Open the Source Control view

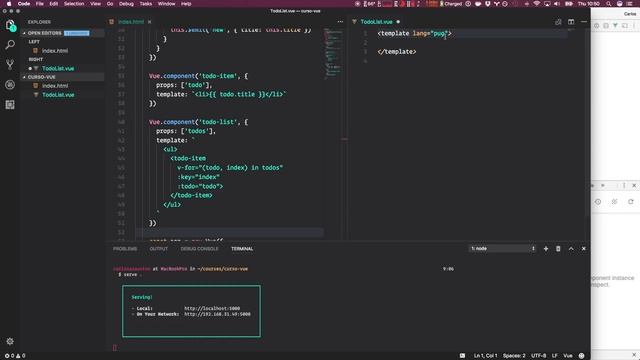(x=10, y=64)
